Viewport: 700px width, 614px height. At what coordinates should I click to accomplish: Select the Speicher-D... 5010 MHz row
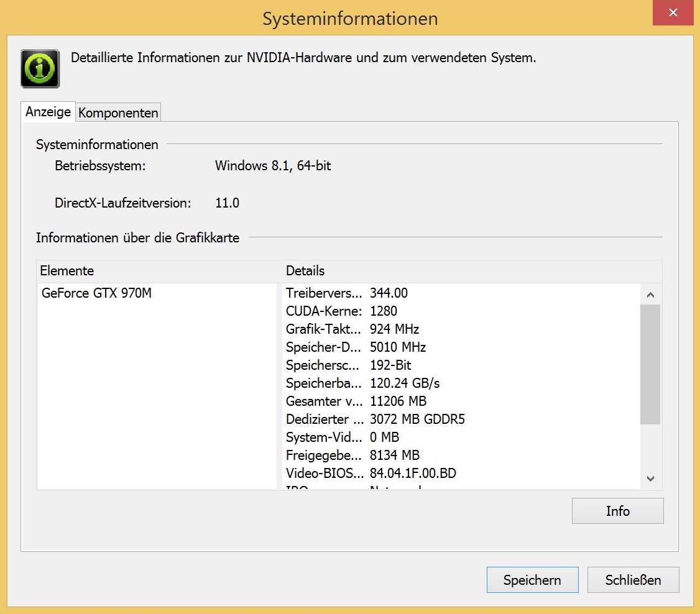pyautogui.click(x=462, y=347)
